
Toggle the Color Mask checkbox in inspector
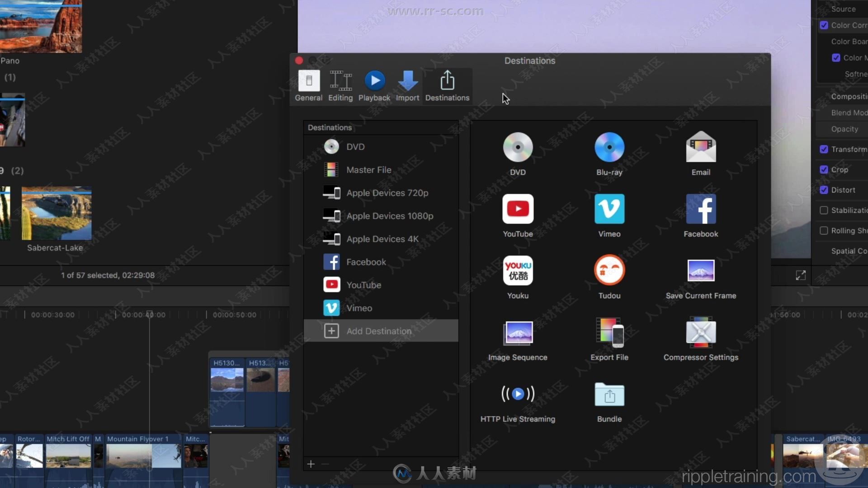[x=836, y=58]
